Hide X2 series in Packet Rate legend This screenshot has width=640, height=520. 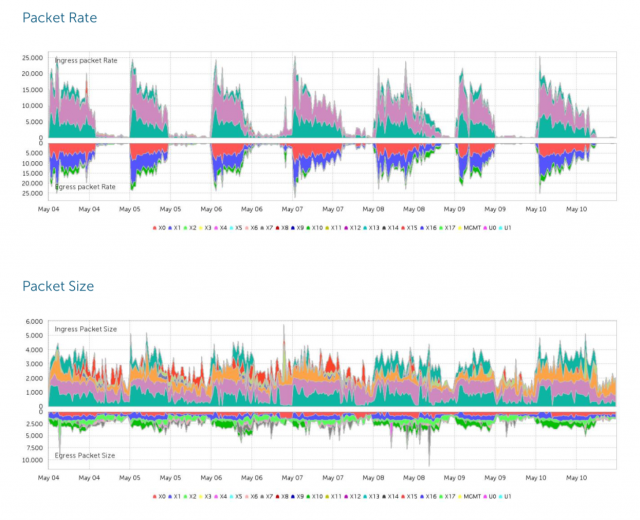tap(190, 228)
